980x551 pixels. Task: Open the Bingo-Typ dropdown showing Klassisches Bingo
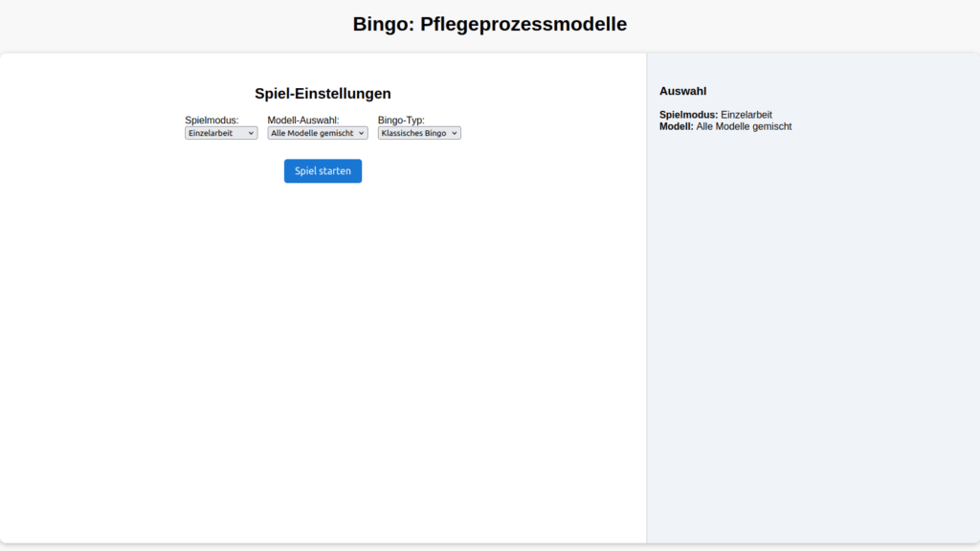(419, 133)
